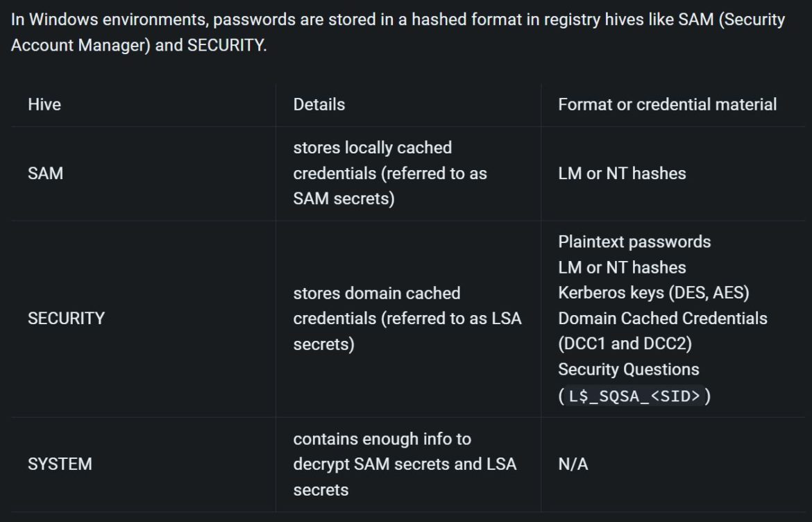Click the Kerberos keys (DES, AES) text

tap(654, 293)
